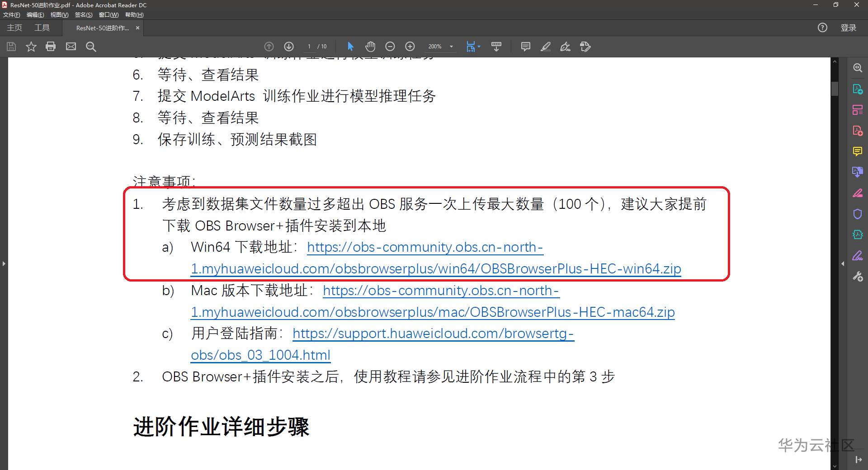Activate the selection arrow tool

click(350, 47)
